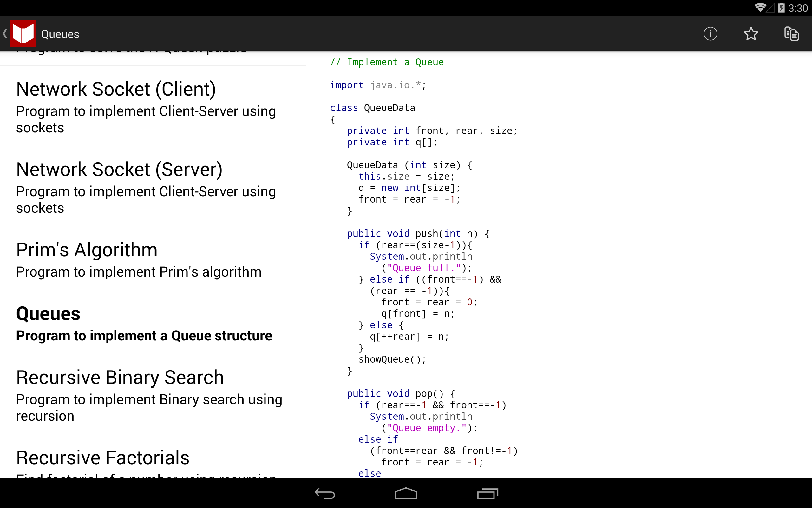Tap 'public void pop()' code line
The height and width of the screenshot is (508, 812).
[x=401, y=393]
